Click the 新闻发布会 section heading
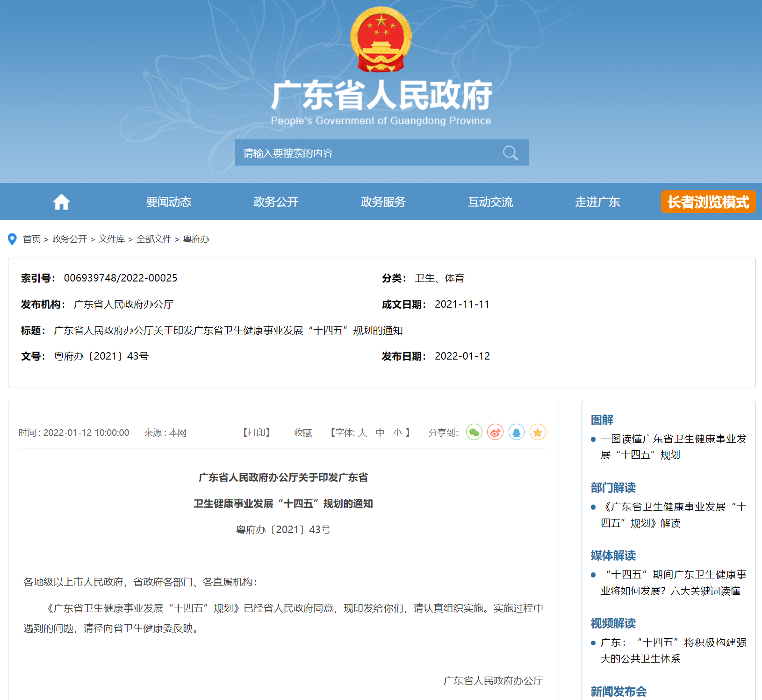Screen dimensions: 762x700 coord(618,692)
